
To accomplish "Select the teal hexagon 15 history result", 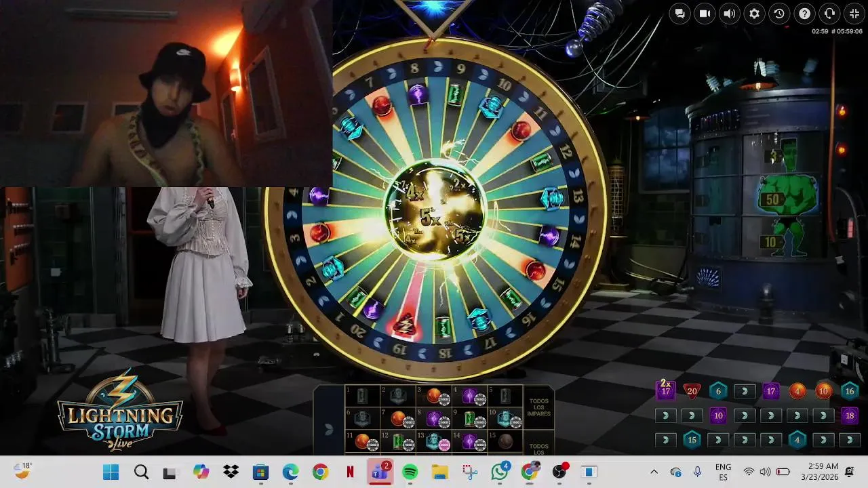I will tap(692, 440).
